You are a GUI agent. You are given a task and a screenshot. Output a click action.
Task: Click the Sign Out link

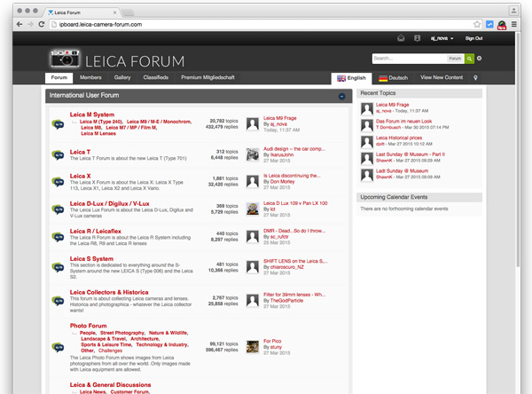(x=473, y=38)
